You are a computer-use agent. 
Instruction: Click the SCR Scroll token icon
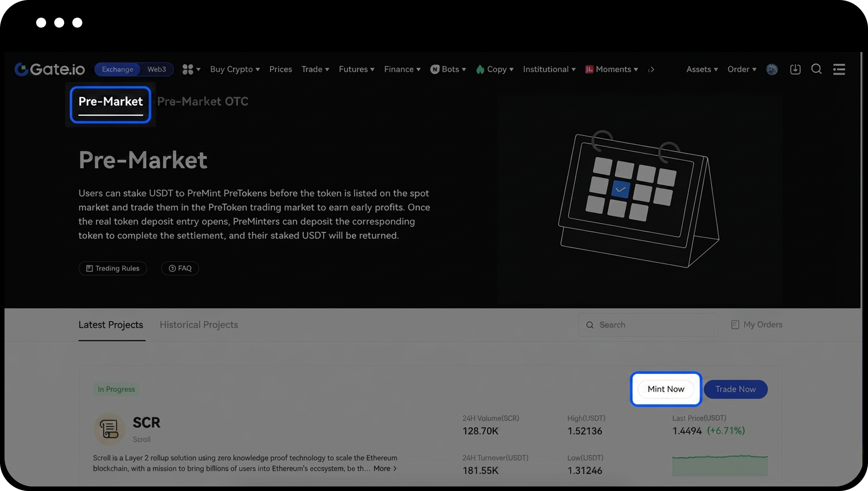[x=109, y=429]
